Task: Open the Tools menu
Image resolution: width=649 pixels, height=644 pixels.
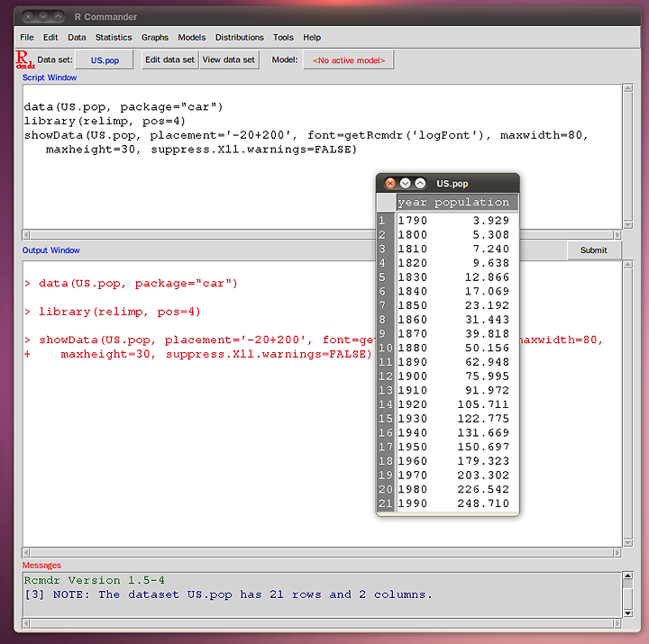Action: 283,38
